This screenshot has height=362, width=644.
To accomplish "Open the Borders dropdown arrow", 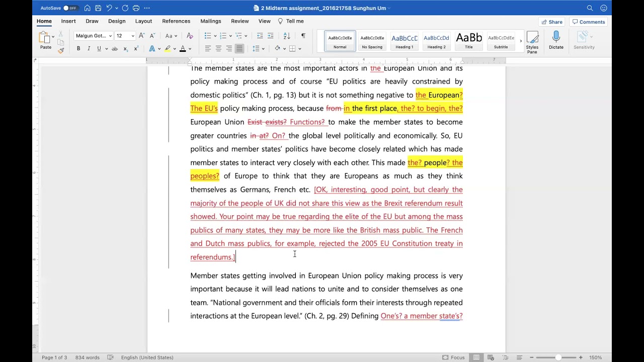I will click(x=299, y=49).
